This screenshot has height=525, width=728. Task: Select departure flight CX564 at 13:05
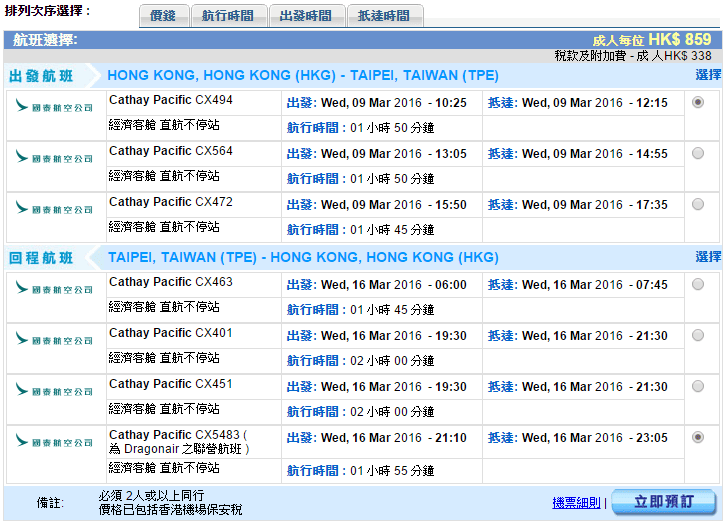[697, 153]
